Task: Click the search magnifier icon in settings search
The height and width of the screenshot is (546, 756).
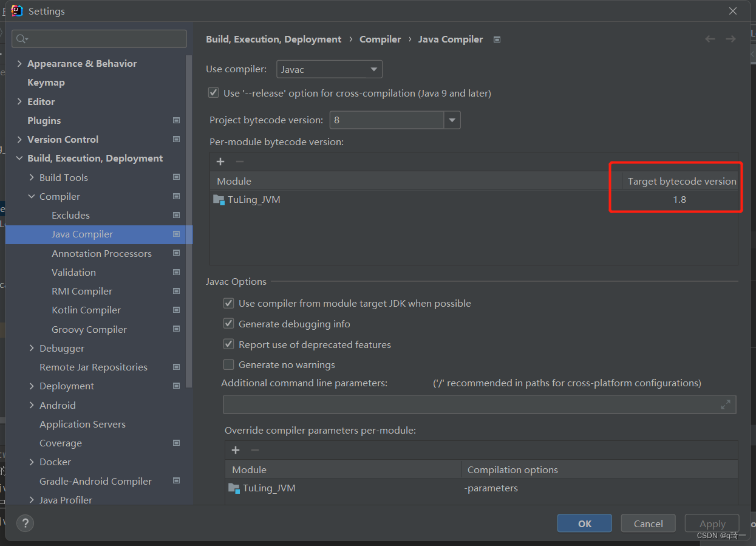Action: (21, 39)
